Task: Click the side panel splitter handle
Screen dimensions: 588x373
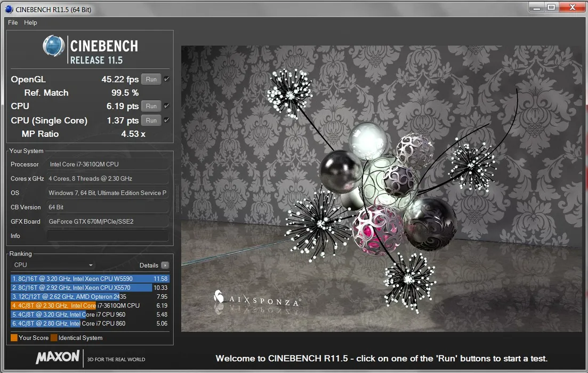Action: coord(178,199)
